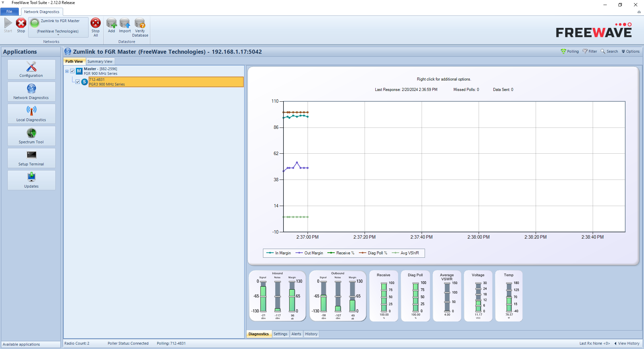Import a datastore
This screenshot has width=644, height=349.
tap(125, 26)
